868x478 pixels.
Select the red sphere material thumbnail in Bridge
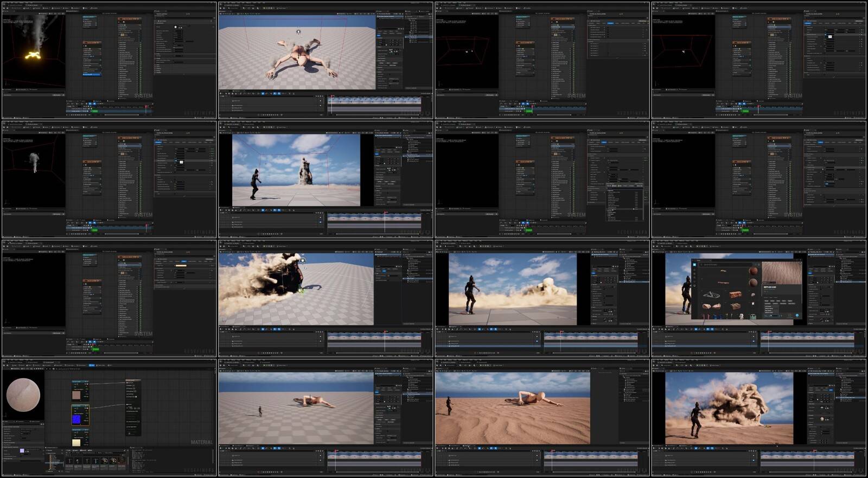pos(754,270)
